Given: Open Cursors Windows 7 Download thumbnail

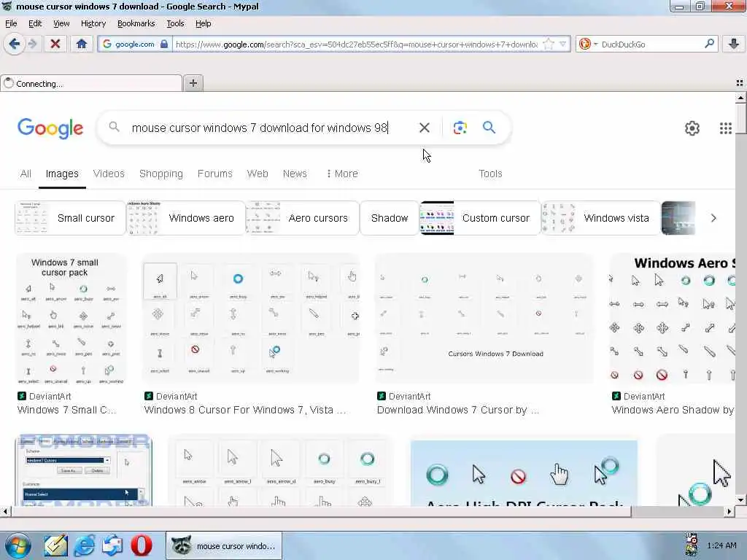Looking at the screenshot, I should pyautogui.click(x=484, y=319).
